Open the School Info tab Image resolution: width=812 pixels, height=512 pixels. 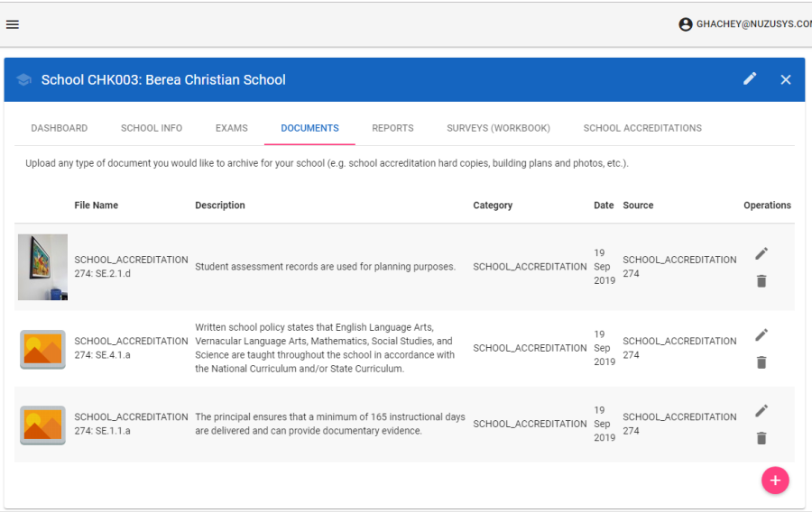point(152,128)
